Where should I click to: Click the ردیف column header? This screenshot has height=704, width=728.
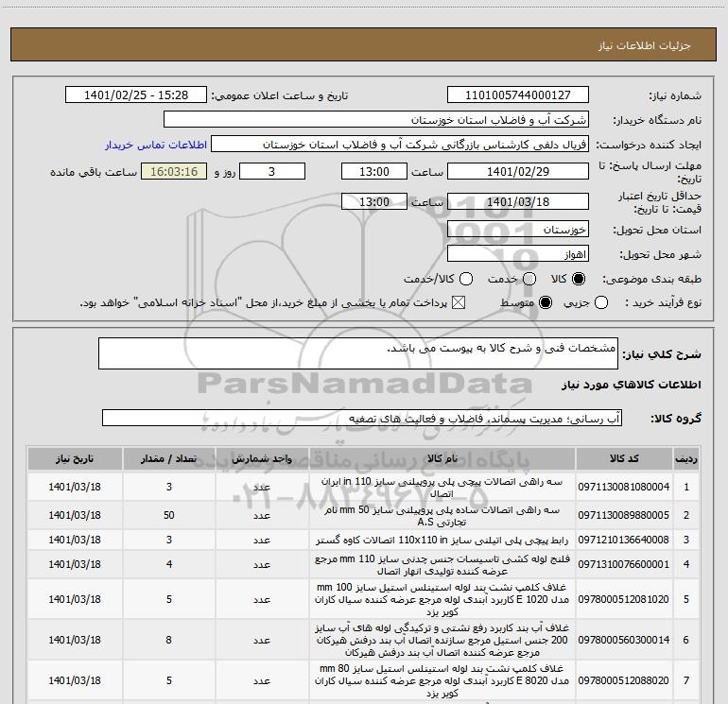pos(686,458)
